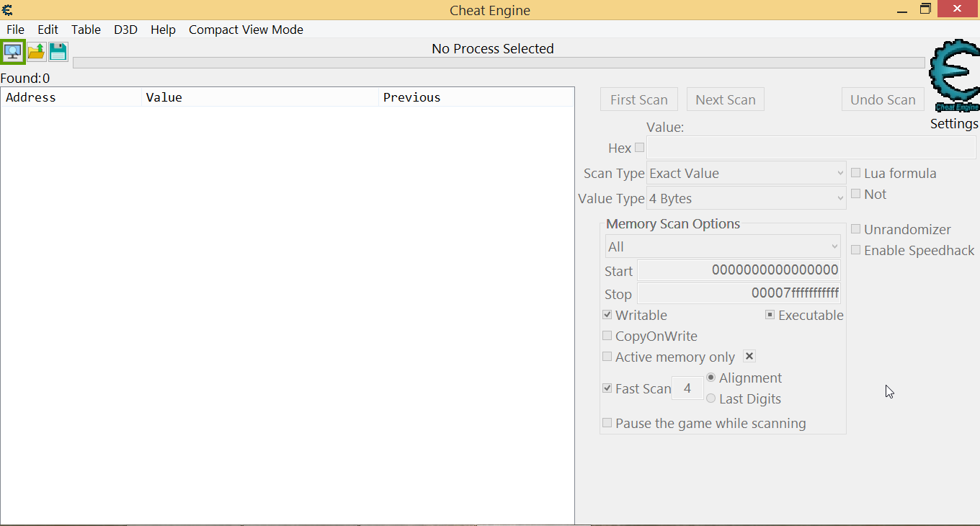The height and width of the screenshot is (526, 980).
Task: Click the Cheat Engine title bar icon
Action: 7,9
